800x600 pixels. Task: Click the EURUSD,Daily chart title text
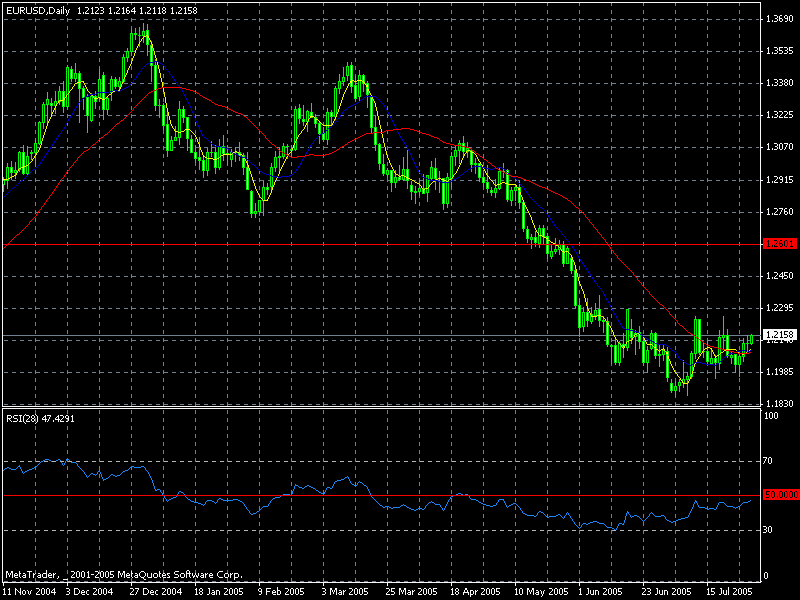[38, 10]
